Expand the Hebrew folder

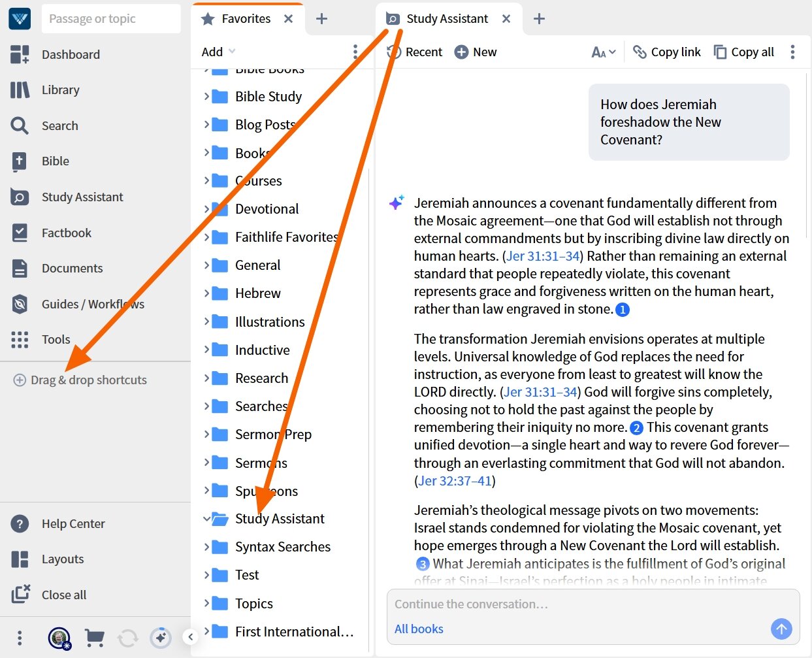pyautogui.click(x=206, y=293)
